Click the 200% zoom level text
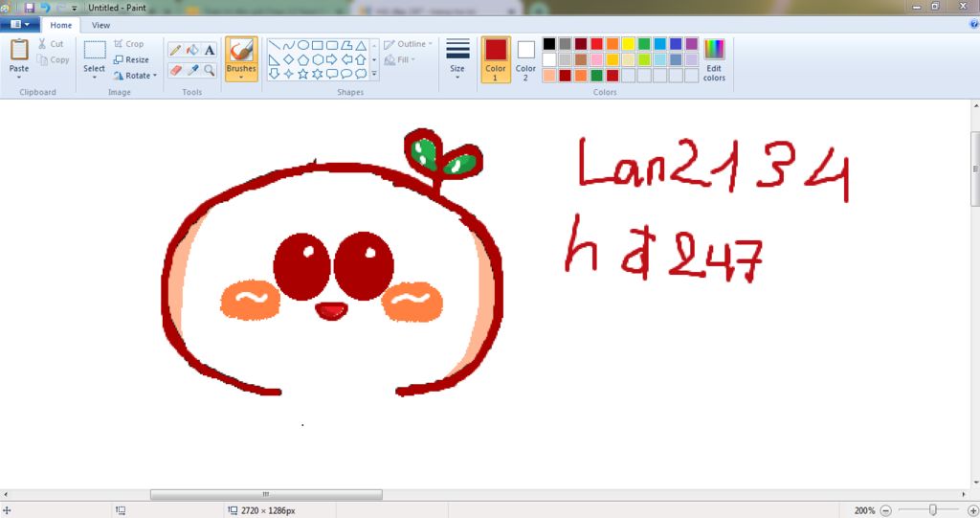Viewport: 980px width, 518px height. tap(864, 510)
